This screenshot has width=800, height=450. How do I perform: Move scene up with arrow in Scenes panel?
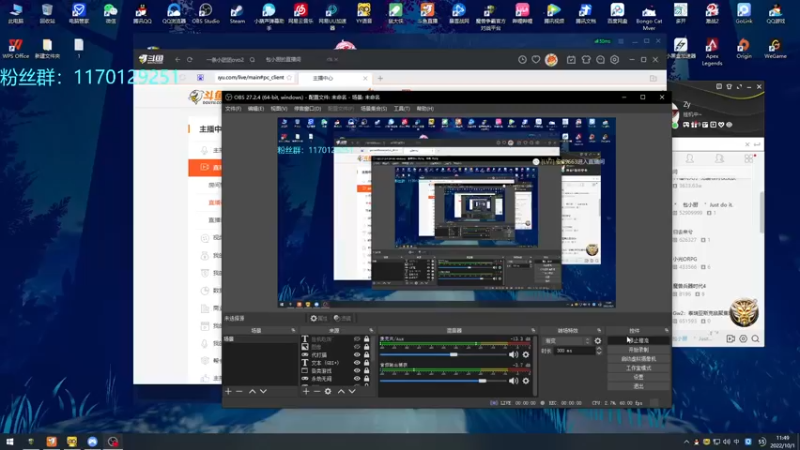point(252,391)
